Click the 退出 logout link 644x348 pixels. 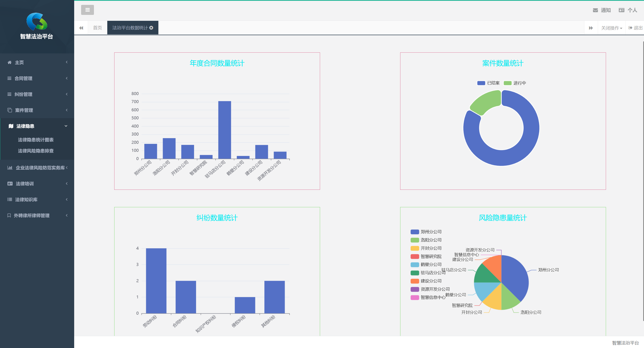(x=636, y=28)
